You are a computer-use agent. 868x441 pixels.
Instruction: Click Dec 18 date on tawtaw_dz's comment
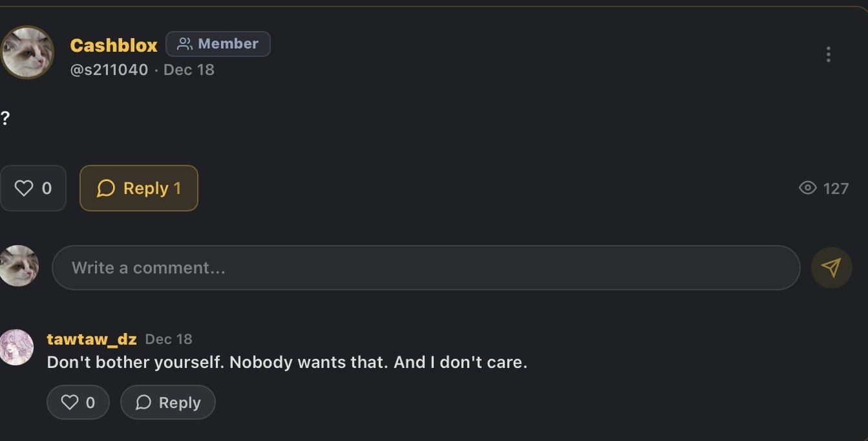pyautogui.click(x=169, y=339)
